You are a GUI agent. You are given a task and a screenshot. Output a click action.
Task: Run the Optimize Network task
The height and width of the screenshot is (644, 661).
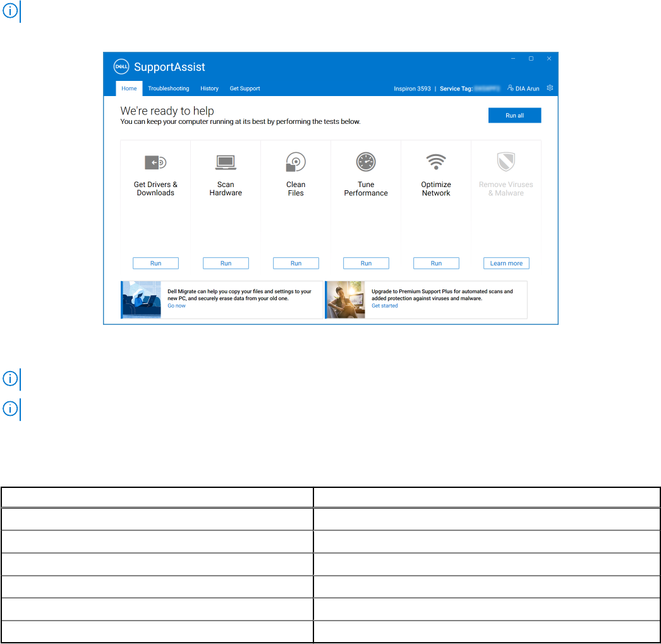[x=436, y=264]
